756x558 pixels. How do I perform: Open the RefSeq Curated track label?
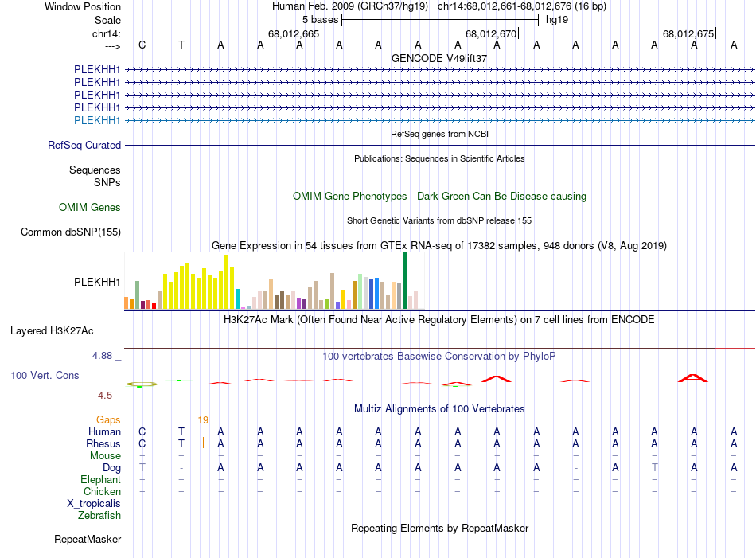click(x=84, y=145)
